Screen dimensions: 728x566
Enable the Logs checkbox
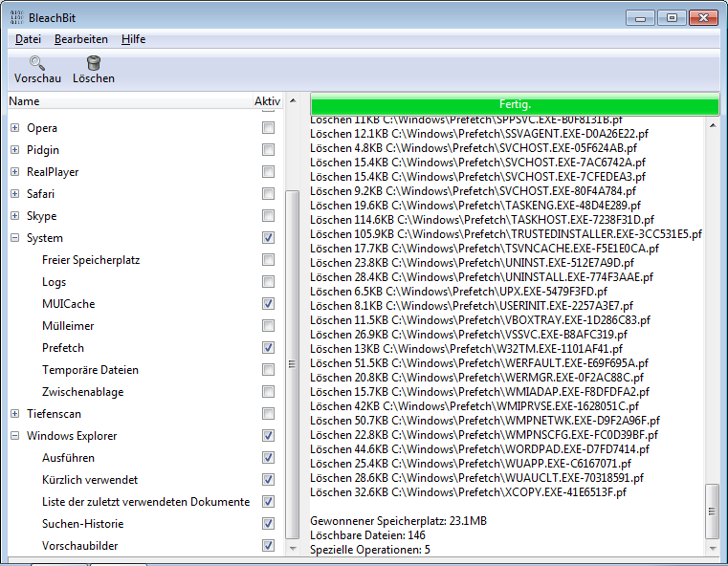coord(269,282)
